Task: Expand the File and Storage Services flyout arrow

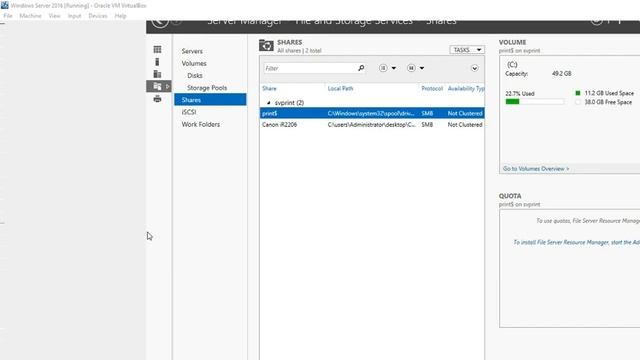Action: (167, 86)
